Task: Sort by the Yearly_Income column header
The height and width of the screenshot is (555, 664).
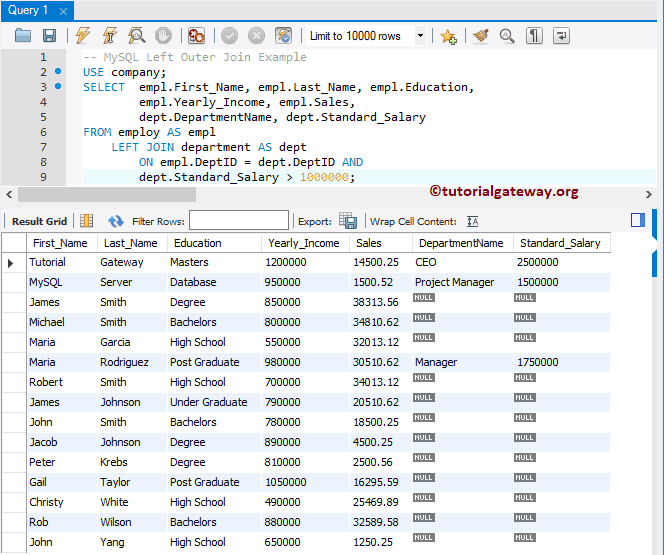Action: pos(303,243)
